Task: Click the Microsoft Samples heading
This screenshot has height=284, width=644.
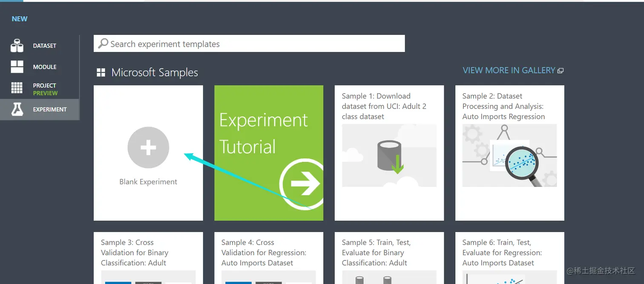Action: tap(155, 72)
